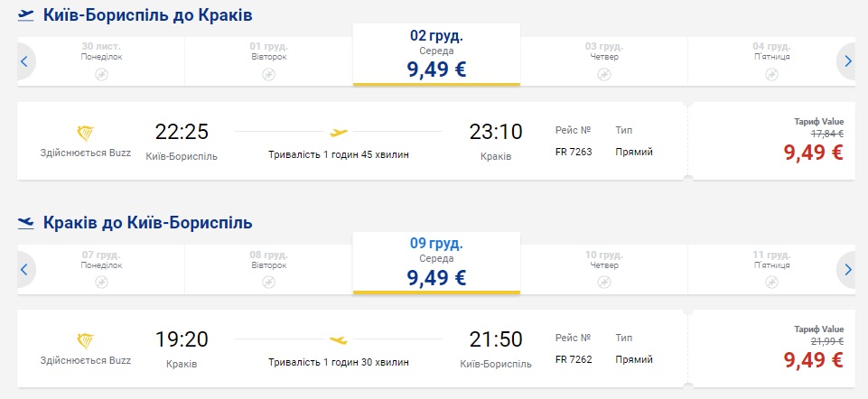Select the 02 груд. Середа date tab
Image resolution: width=868 pixels, height=399 pixels.
436,56
